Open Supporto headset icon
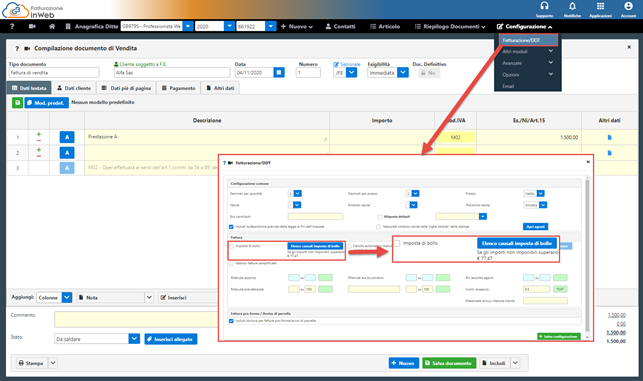The height and width of the screenshot is (381, 643). click(544, 6)
